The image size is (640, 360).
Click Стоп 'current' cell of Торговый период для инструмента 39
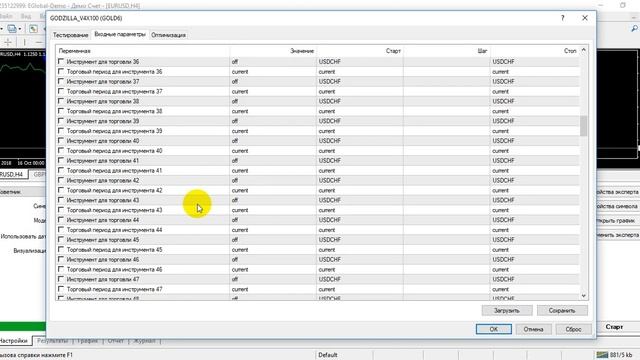tap(534, 131)
